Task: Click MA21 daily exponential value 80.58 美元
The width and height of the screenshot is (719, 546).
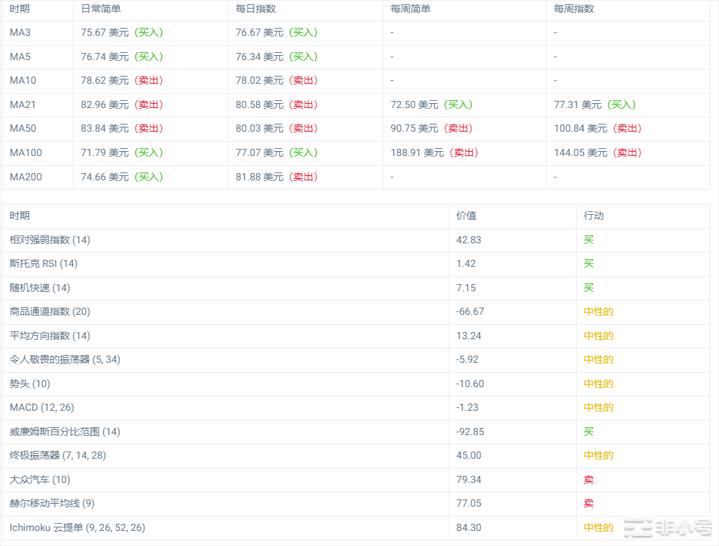Action: [x=260, y=105]
